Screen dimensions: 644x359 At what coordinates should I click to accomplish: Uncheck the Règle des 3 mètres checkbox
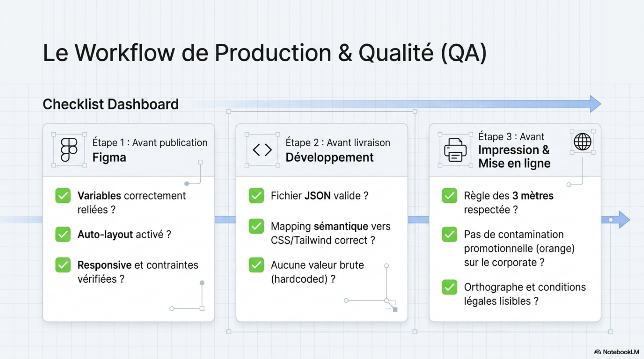pos(450,196)
